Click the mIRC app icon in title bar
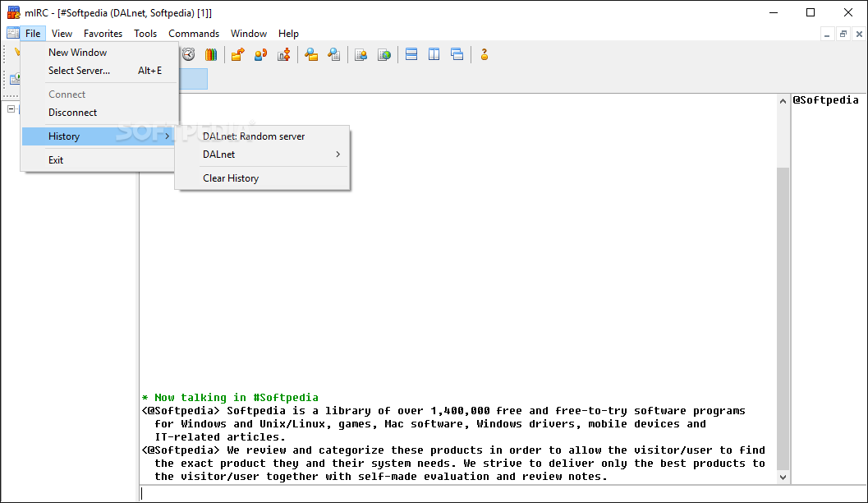 13,12
